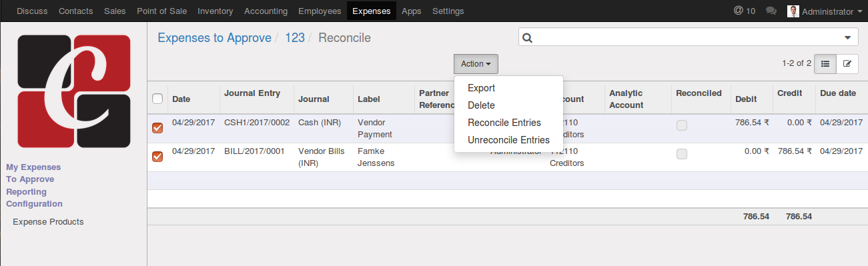Focus the search input field
The width and height of the screenshot is (868, 266).
[684, 38]
